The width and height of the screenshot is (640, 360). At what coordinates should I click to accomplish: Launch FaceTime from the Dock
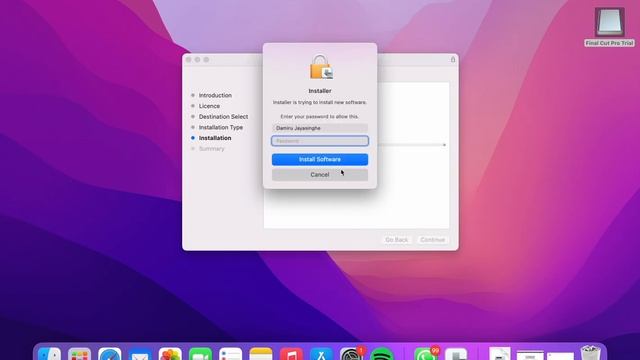(x=200, y=354)
